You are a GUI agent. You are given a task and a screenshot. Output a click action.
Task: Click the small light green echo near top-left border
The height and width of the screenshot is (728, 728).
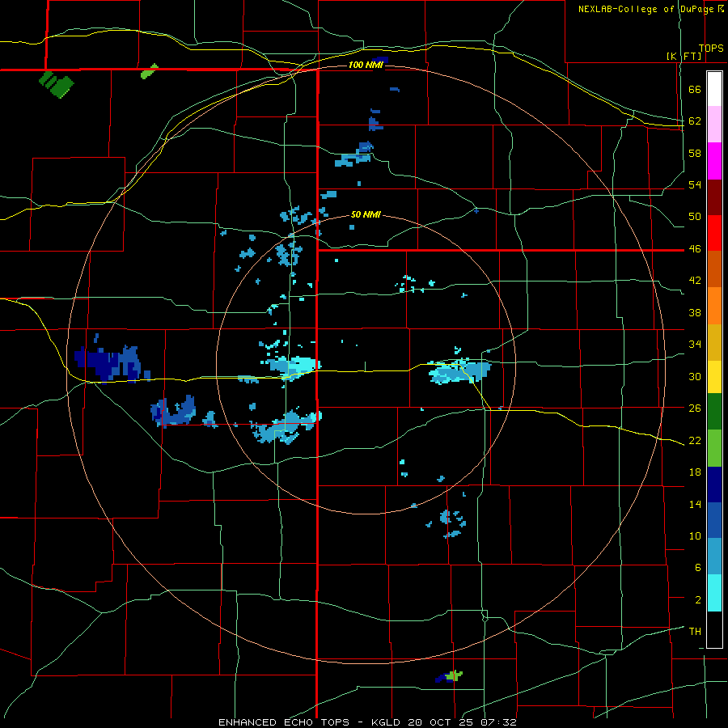pos(150,71)
